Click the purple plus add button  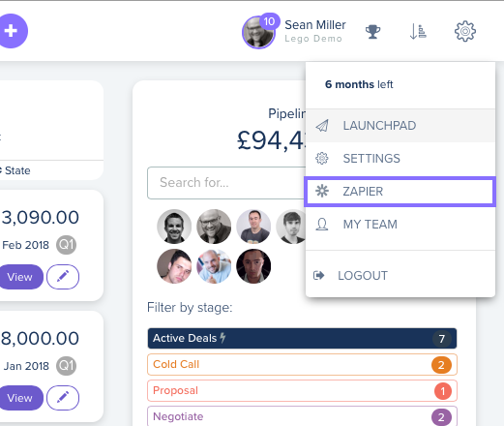coord(11,31)
